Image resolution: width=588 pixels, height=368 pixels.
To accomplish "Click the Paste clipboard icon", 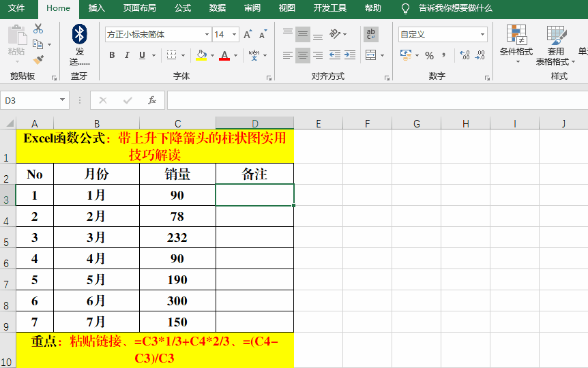I will pos(16,35).
